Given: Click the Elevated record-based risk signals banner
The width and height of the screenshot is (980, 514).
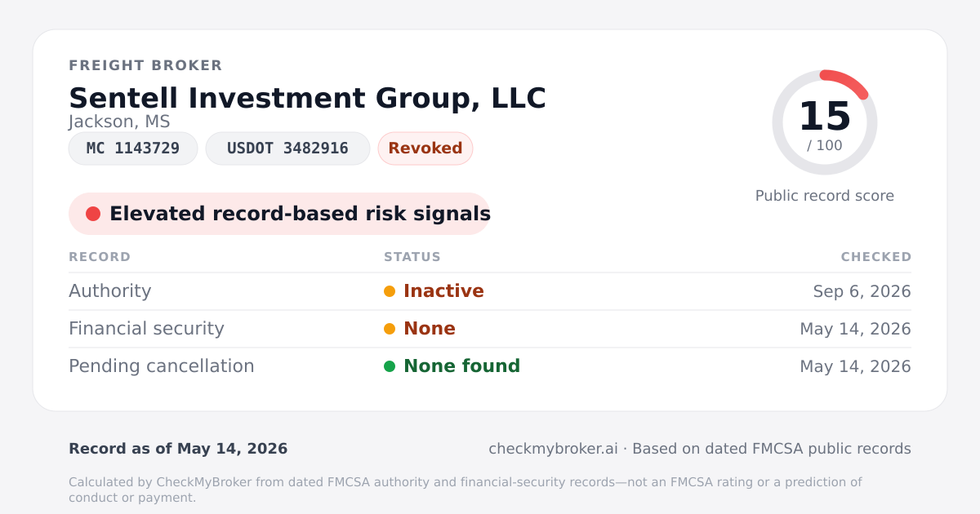Looking at the screenshot, I should (279, 214).
